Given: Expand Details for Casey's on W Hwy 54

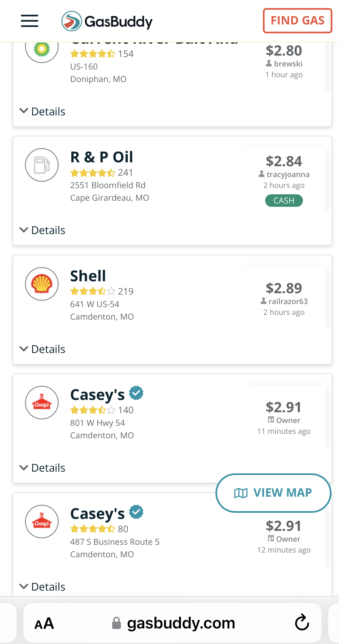Looking at the screenshot, I should coord(42,468).
